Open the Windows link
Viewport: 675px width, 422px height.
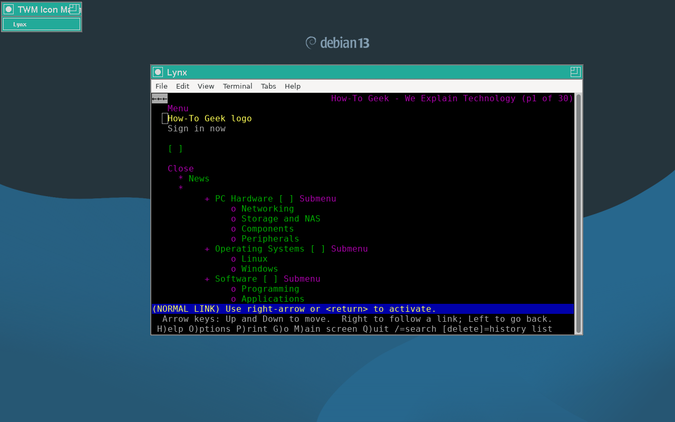click(x=260, y=269)
